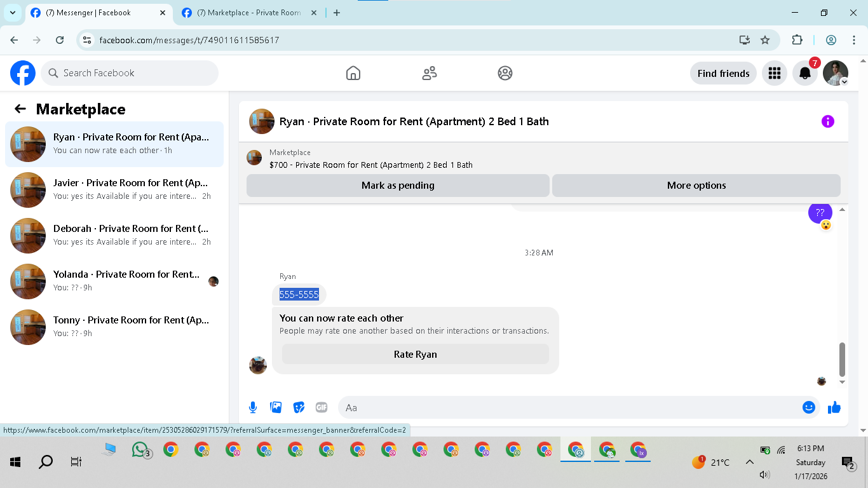Image resolution: width=868 pixels, height=488 pixels.
Task: Click the voice clip microphone icon
Action: click(253, 407)
